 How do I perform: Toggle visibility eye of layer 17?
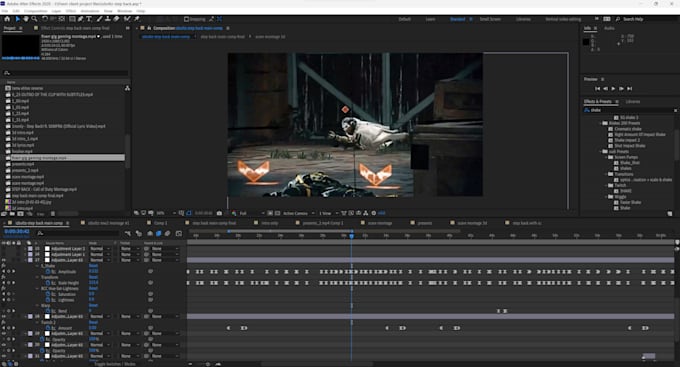[4, 260]
